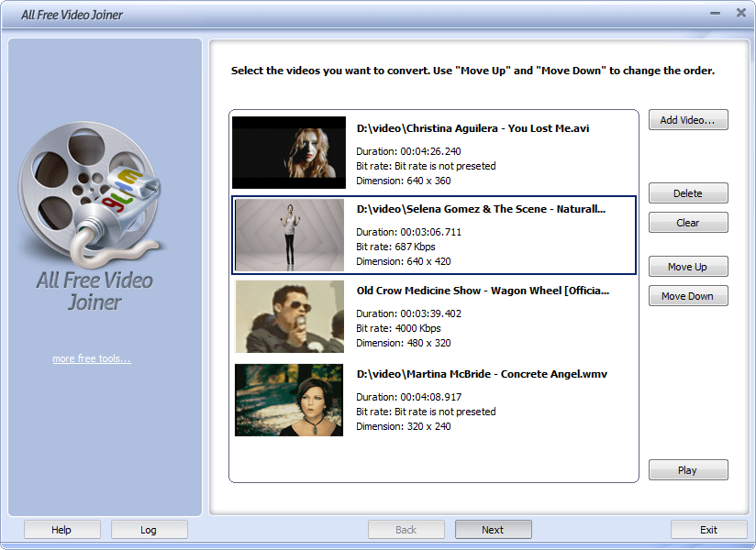Viewport: 756px width, 550px height.
Task: Click the Back button
Action: 406,529
